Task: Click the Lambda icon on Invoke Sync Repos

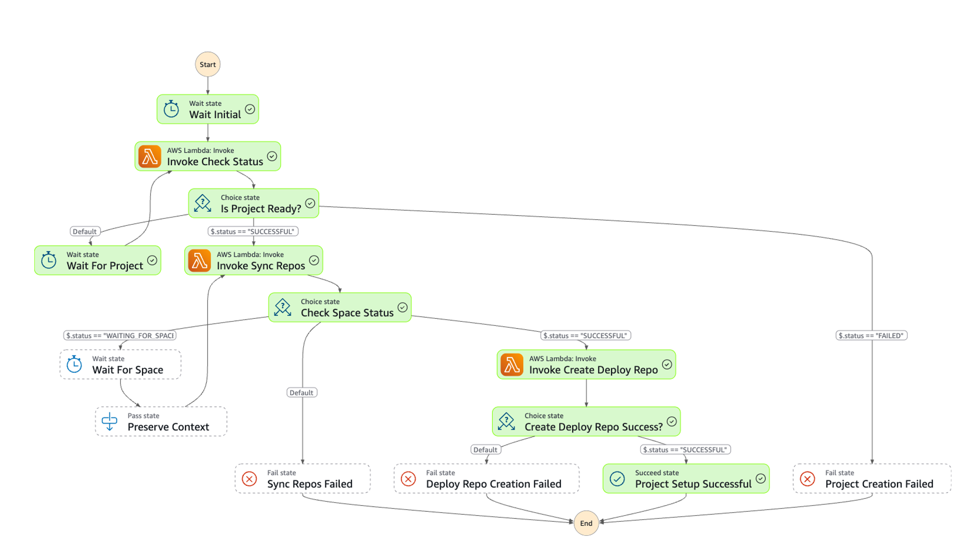Action: click(199, 260)
